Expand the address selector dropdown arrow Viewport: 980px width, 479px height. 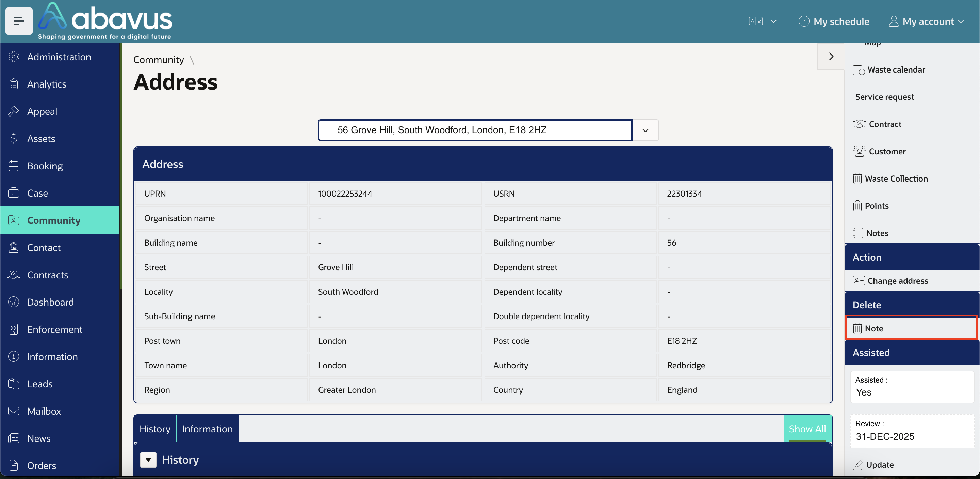coord(645,130)
